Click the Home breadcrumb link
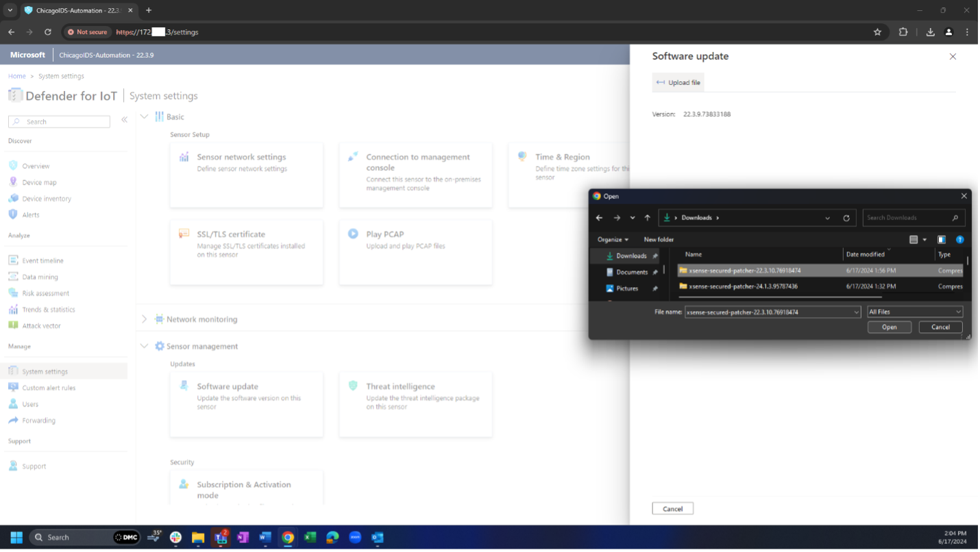The image size is (980, 552). [17, 77]
